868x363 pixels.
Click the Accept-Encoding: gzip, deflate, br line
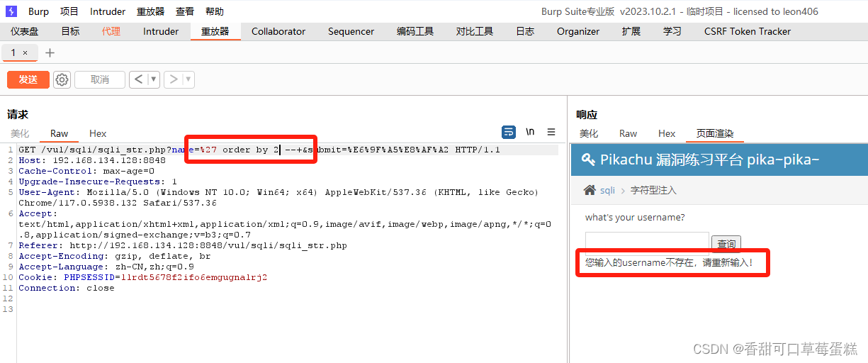click(x=115, y=256)
